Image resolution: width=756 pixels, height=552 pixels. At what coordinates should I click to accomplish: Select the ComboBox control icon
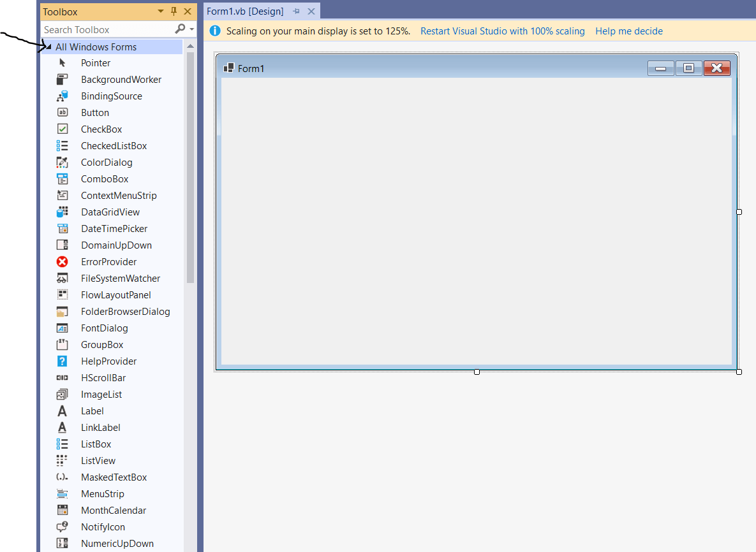[62, 179]
